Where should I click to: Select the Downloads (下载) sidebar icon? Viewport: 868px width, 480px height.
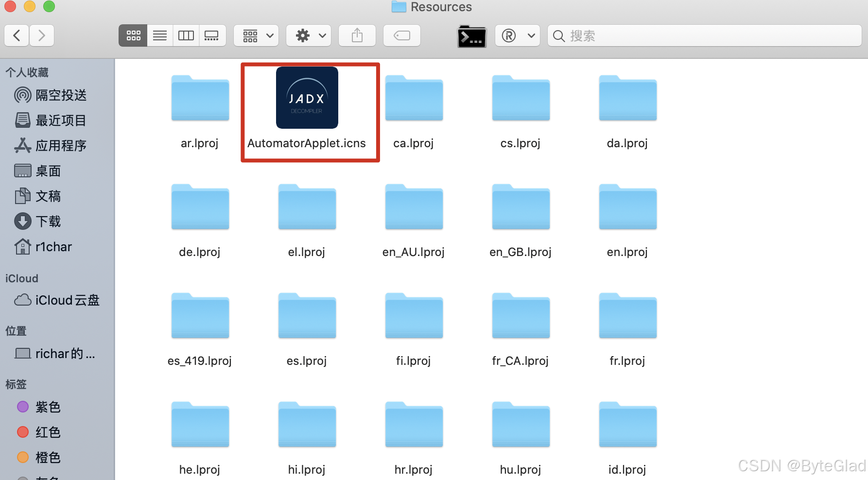coord(22,221)
